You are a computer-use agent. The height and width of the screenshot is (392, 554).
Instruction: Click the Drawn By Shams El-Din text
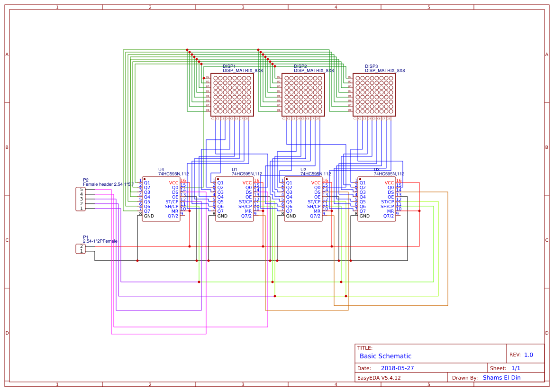[500, 377]
